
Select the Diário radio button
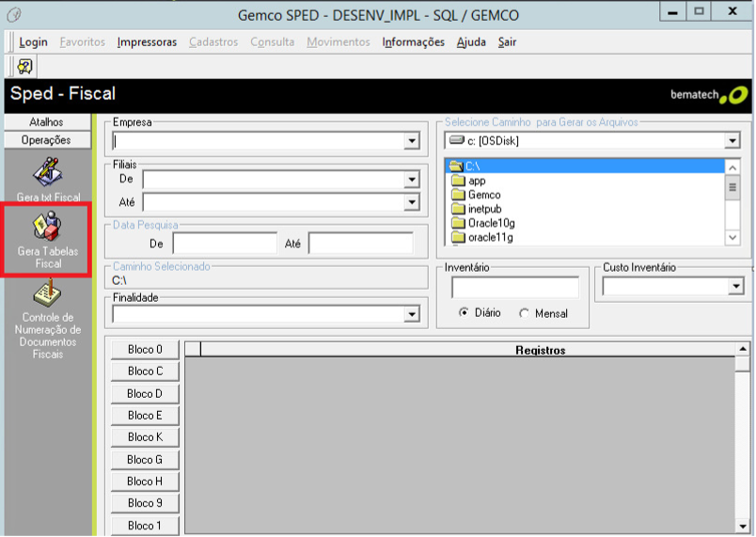464,312
